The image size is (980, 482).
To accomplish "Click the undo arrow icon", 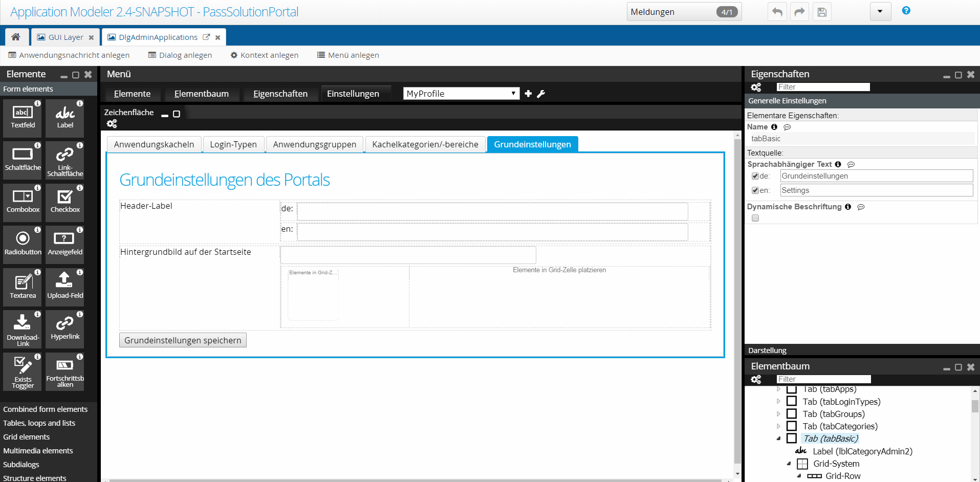I will tap(777, 12).
